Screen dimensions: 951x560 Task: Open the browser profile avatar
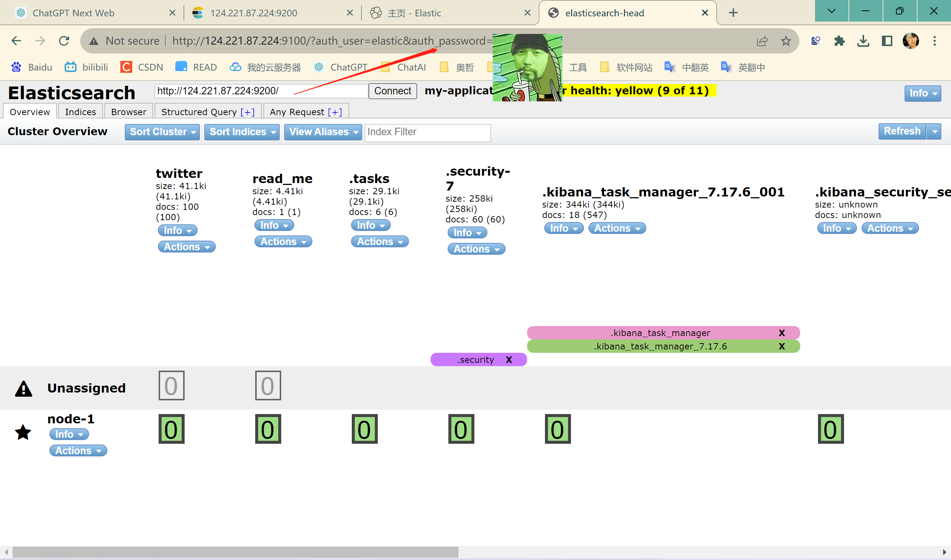pos(911,41)
